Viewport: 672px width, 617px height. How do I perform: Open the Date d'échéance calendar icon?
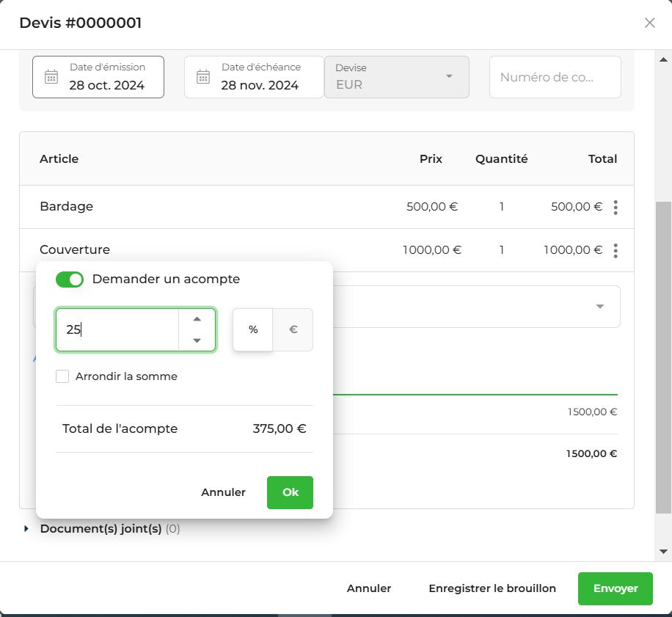[x=203, y=77]
